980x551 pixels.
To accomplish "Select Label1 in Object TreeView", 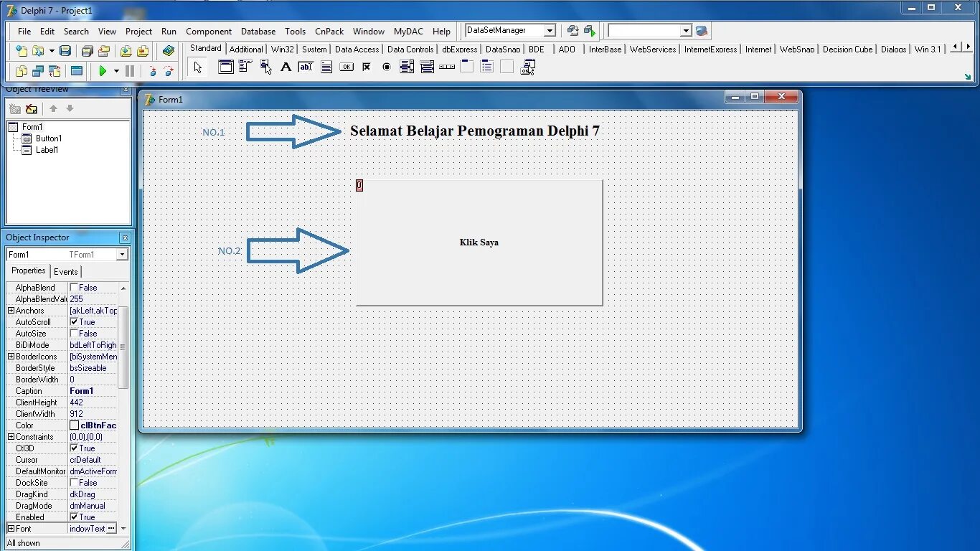I will tap(47, 150).
